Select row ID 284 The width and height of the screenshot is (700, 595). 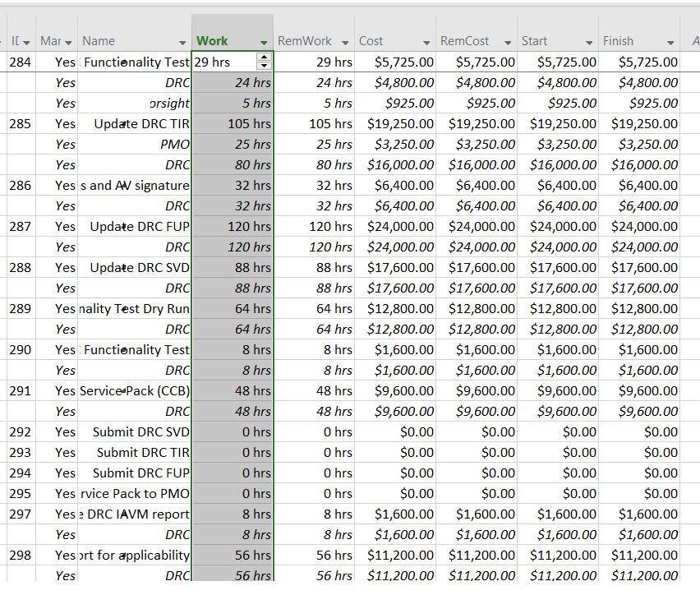pyautogui.click(x=21, y=62)
